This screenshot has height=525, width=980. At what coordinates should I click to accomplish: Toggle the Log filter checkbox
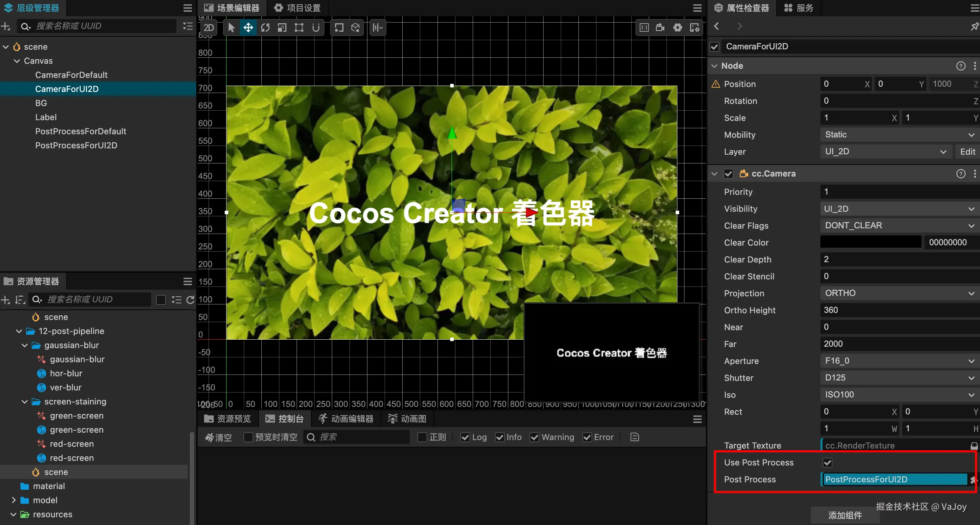click(x=465, y=438)
